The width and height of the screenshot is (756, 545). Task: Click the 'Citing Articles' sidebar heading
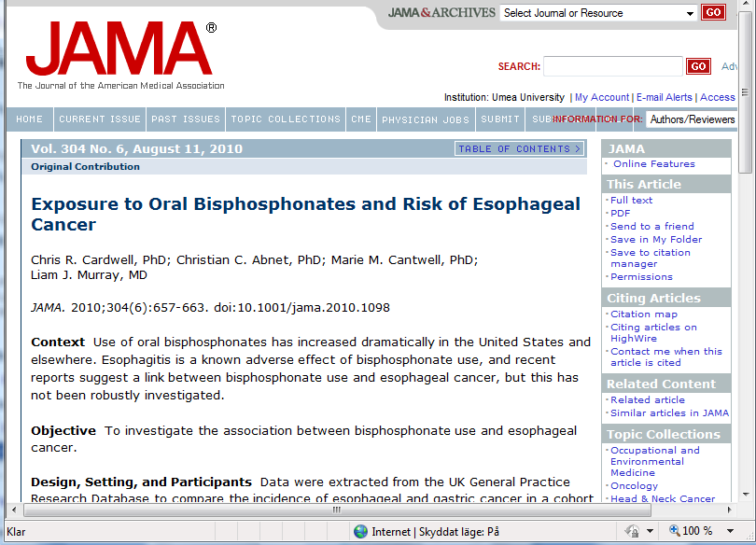(x=653, y=298)
